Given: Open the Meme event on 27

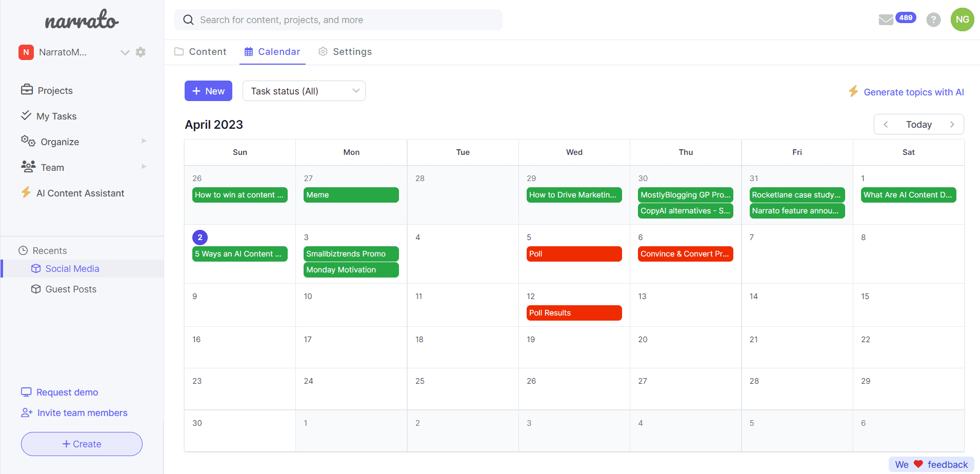Looking at the screenshot, I should (x=351, y=195).
